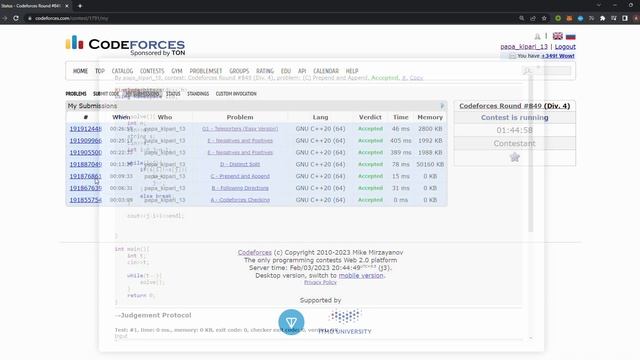Open GYM from the main menu
Screen dimensions: 640x360
coord(177,71)
